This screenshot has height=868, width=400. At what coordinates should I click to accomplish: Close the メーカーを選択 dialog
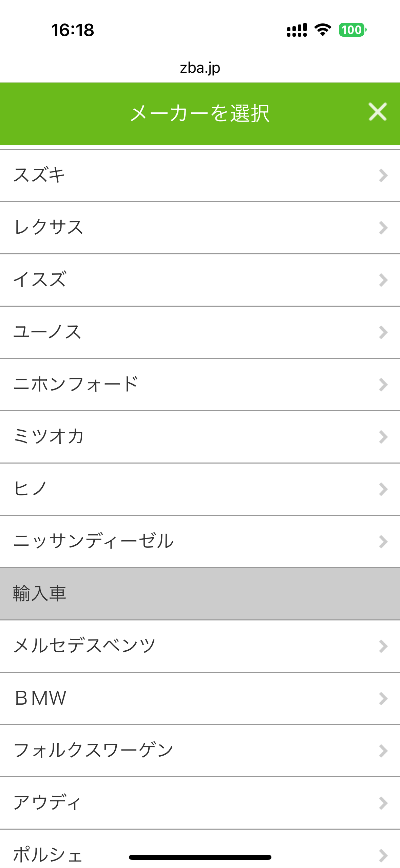tap(377, 112)
